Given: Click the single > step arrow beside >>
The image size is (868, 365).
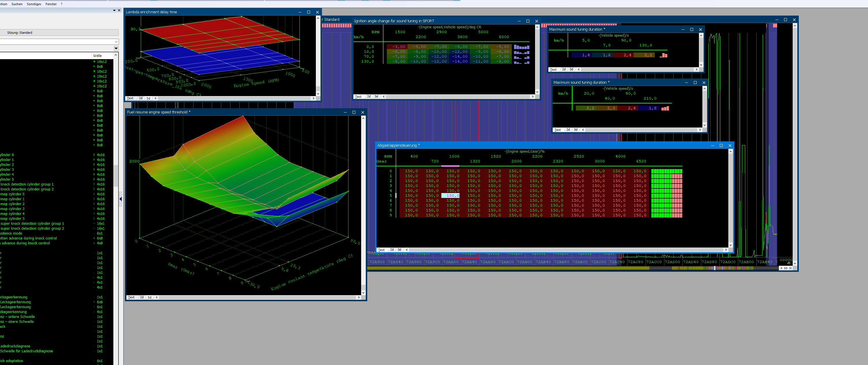Looking at the screenshot, I should 781,268.
